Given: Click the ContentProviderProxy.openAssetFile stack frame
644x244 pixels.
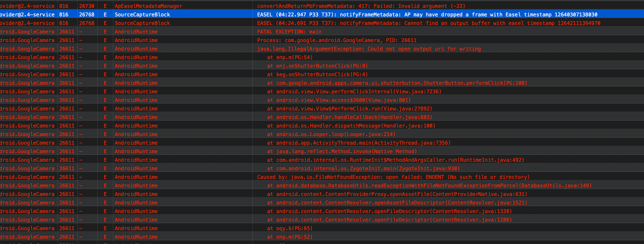Looking at the screenshot, I should [x=397, y=194].
